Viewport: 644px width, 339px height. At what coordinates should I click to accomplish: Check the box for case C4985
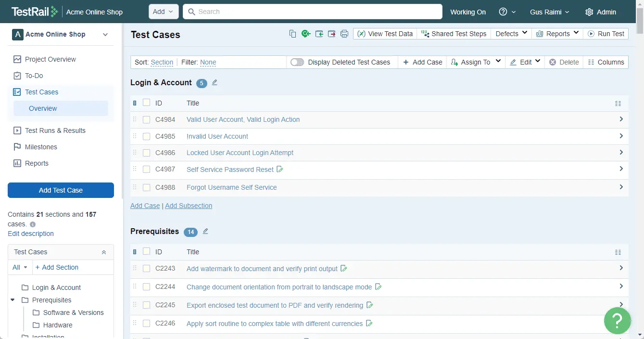147,136
